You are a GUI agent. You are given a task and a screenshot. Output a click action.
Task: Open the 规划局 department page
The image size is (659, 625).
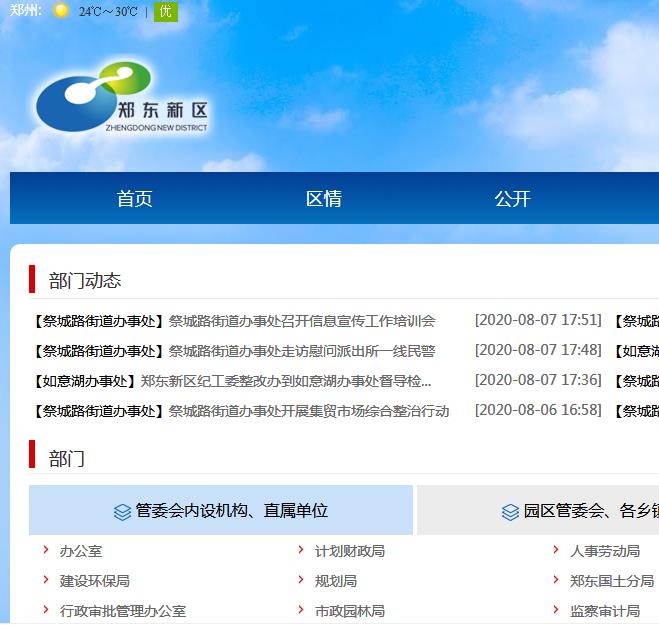click(336, 581)
